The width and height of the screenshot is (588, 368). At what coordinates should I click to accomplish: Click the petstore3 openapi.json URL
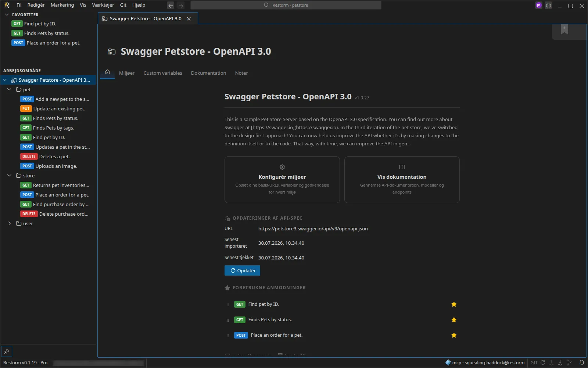point(313,229)
